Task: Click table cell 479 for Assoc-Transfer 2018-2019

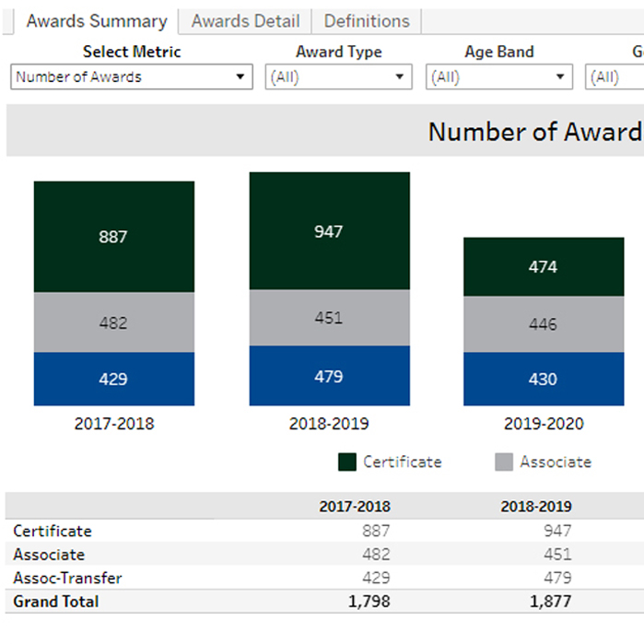Action: pyautogui.click(x=557, y=578)
